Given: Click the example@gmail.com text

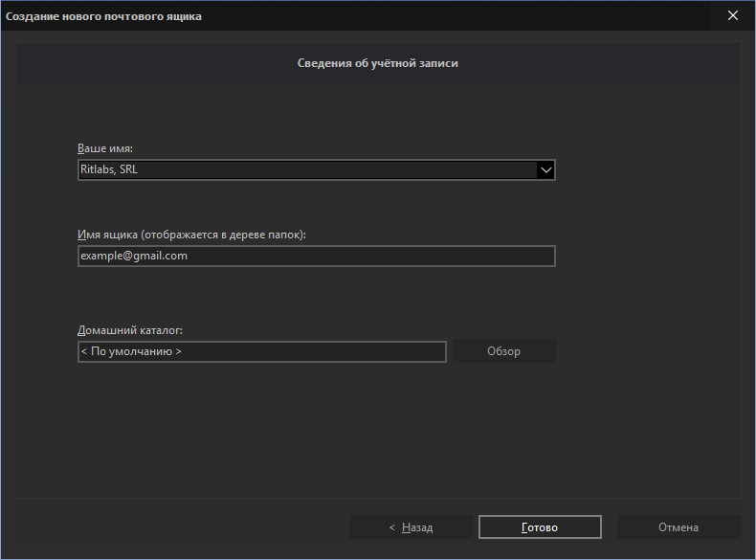Looking at the screenshot, I should 134,256.
